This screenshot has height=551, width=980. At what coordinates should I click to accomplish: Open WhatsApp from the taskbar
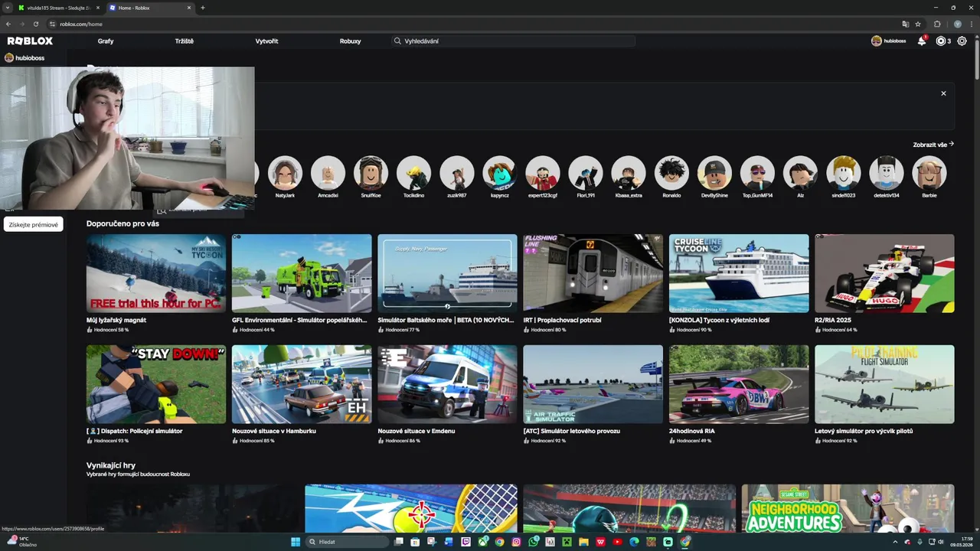pos(534,542)
